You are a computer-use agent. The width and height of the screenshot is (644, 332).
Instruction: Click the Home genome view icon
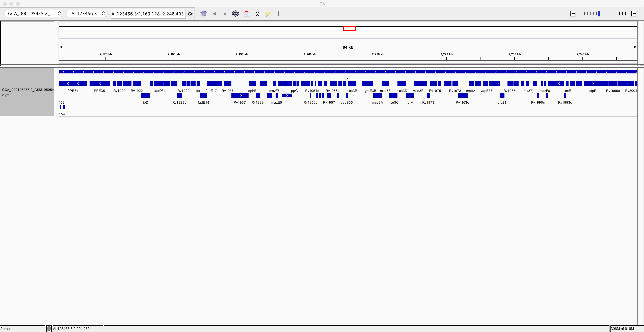pos(203,14)
